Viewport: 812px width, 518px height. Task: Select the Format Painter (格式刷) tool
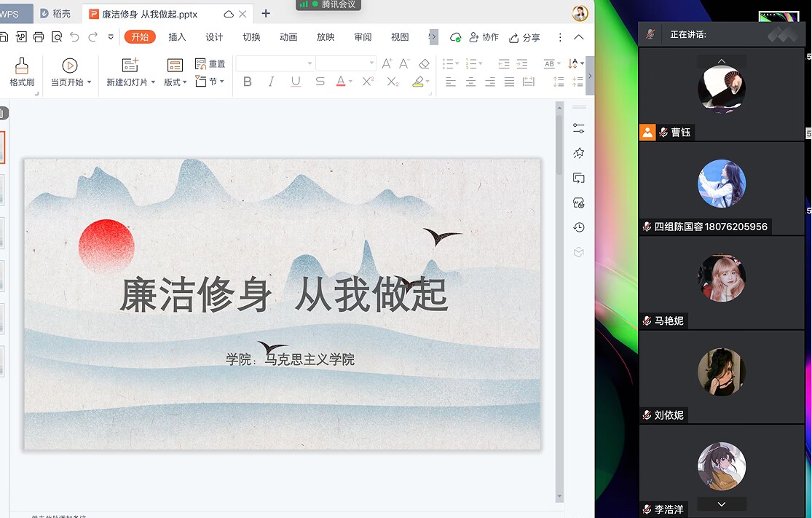(22, 71)
